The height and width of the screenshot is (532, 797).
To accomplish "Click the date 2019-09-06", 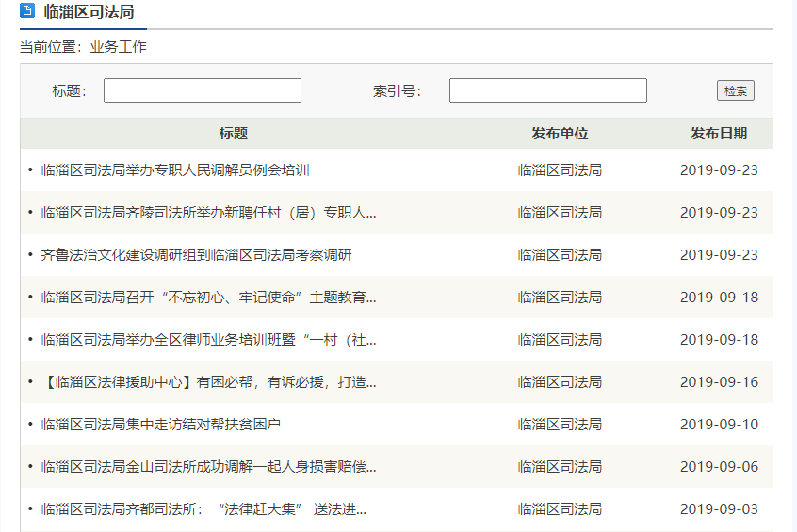I will [719, 466].
